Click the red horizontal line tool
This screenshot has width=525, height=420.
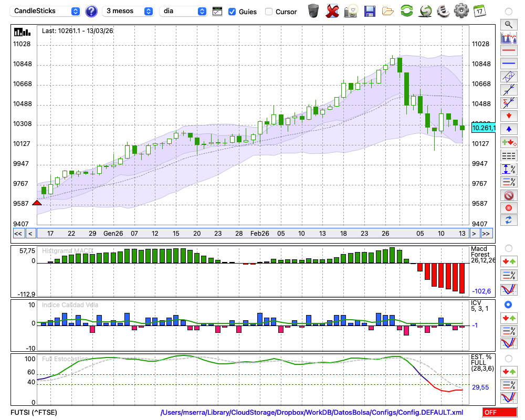508,51
